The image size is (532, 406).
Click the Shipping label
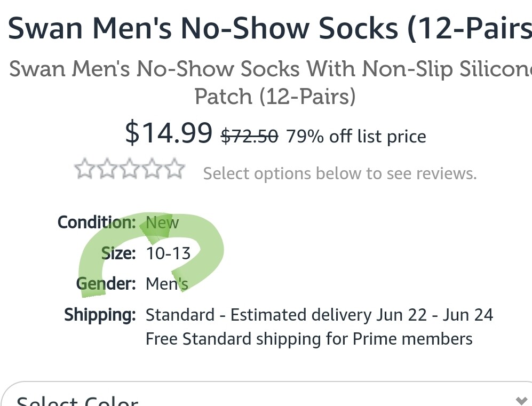pyautogui.click(x=100, y=315)
